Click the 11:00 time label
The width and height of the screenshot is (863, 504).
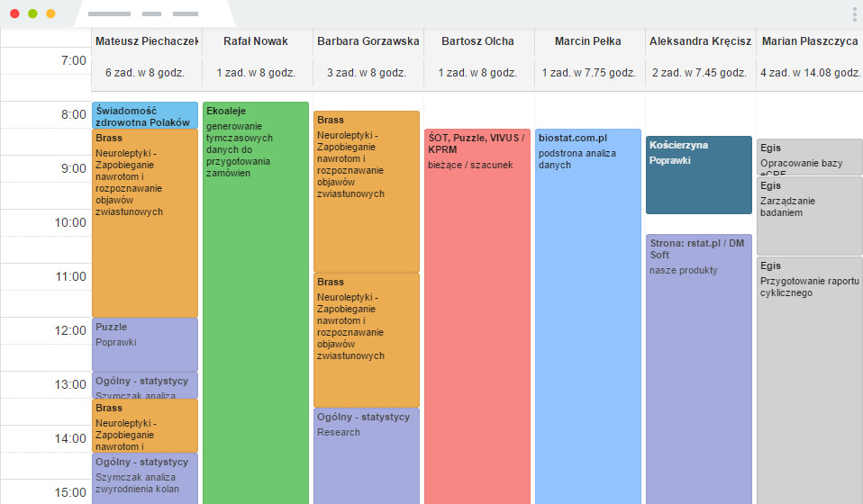[70, 276]
